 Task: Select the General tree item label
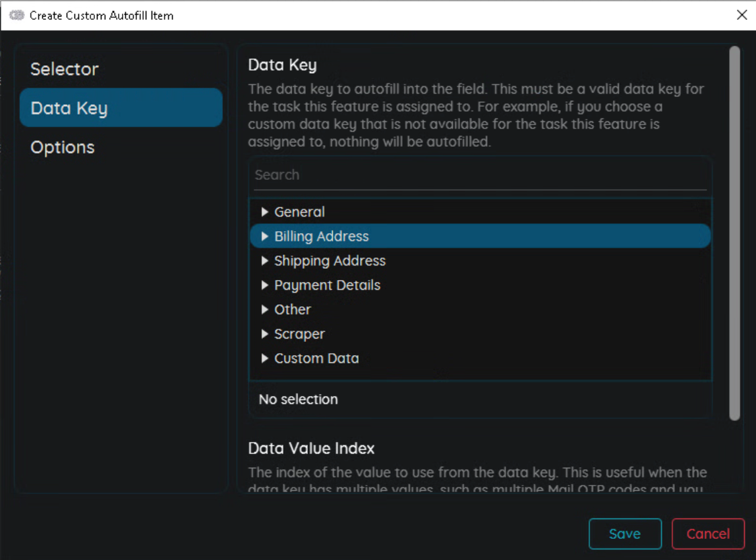300,212
